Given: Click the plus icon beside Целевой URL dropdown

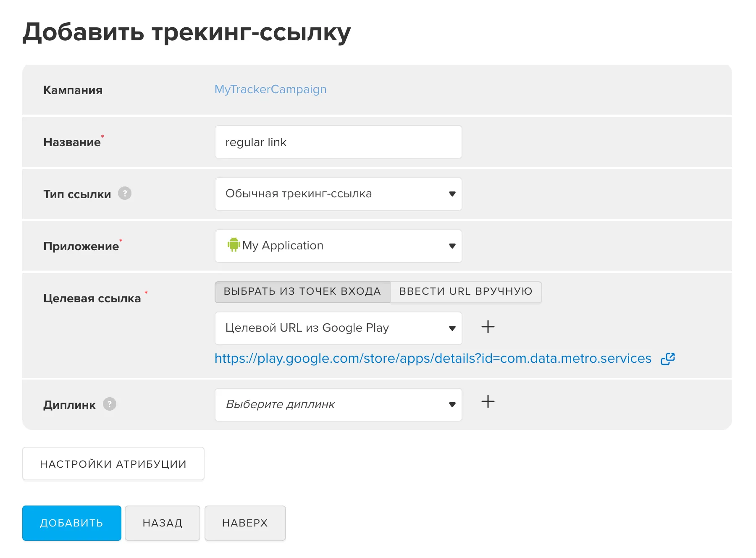Looking at the screenshot, I should coord(488,327).
